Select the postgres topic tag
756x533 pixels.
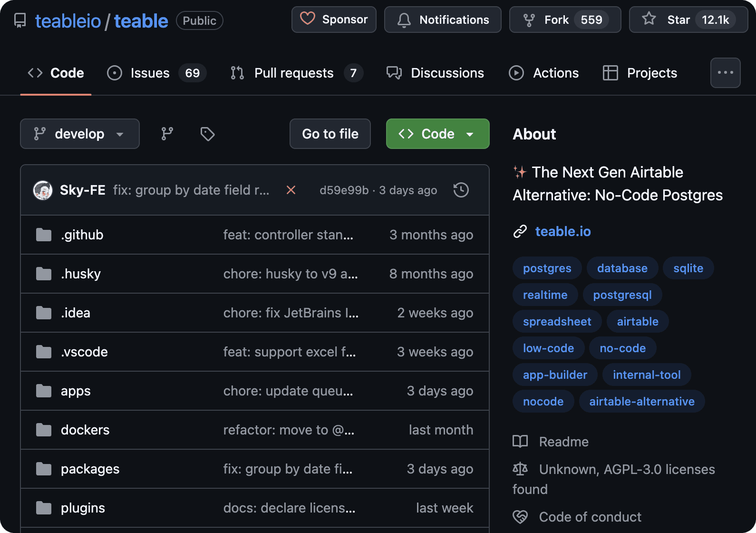(547, 268)
